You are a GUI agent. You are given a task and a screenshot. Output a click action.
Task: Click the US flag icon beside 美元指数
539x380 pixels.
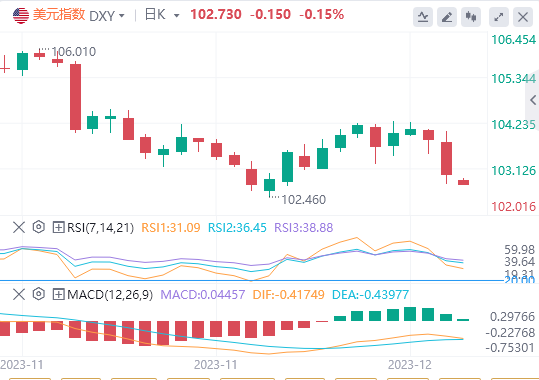point(21,15)
